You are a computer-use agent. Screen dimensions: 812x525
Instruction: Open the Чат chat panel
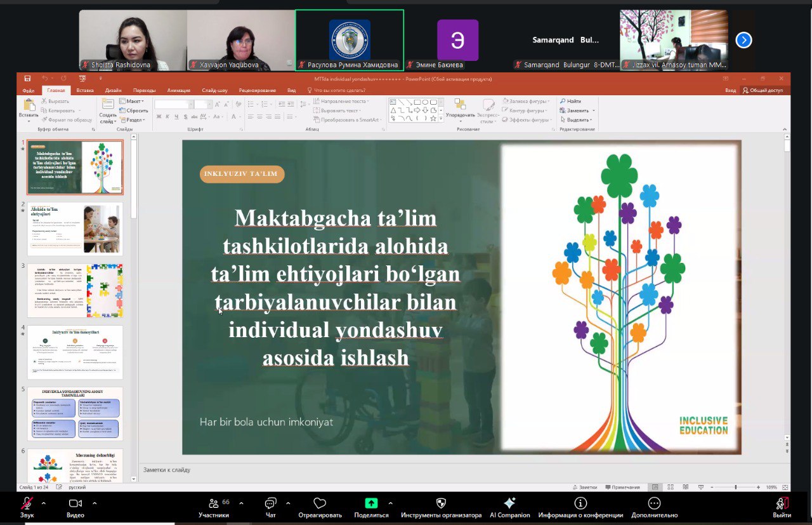pos(271,503)
